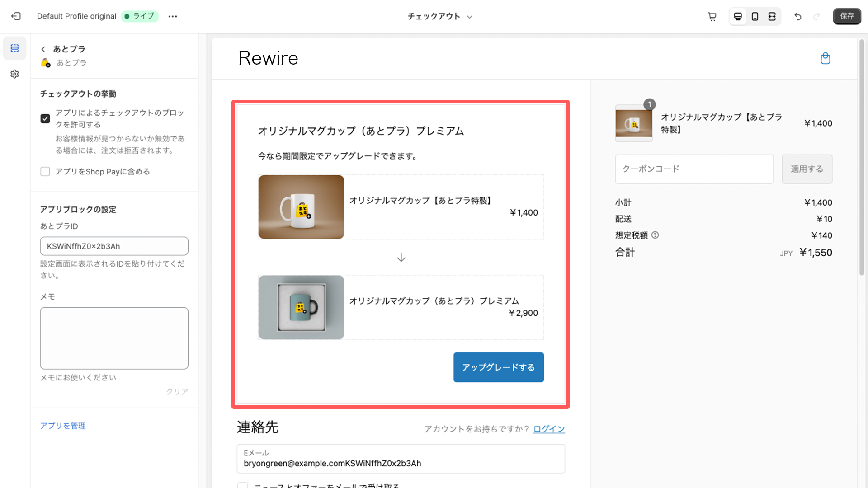Click the 適用する coupon button
Image resolution: width=868 pixels, height=488 pixels.
(807, 169)
